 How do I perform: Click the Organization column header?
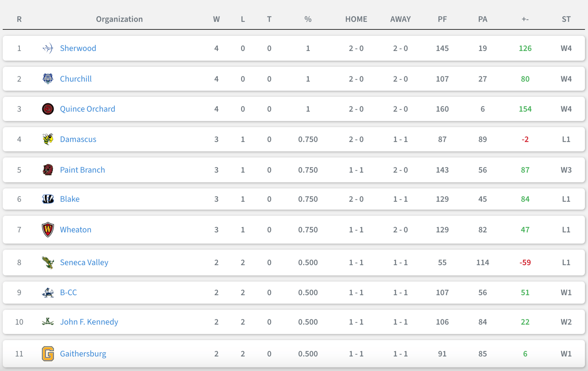pos(119,19)
